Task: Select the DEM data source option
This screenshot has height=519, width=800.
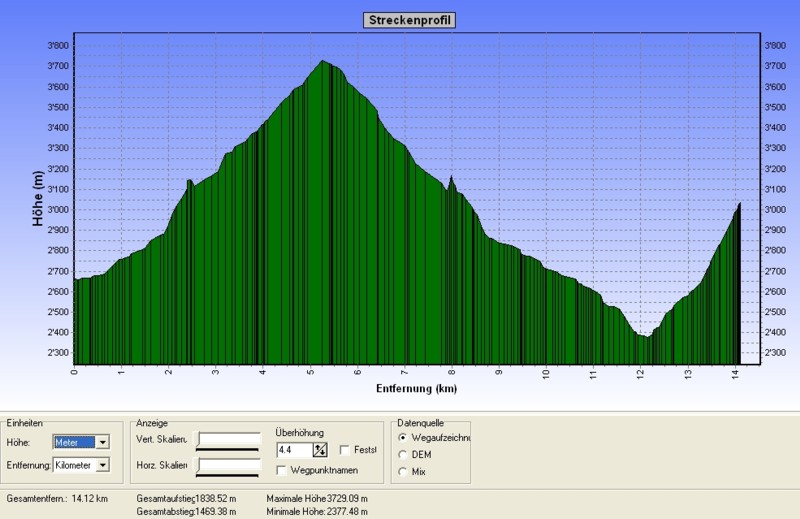Action: pyautogui.click(x=403, y=454)
